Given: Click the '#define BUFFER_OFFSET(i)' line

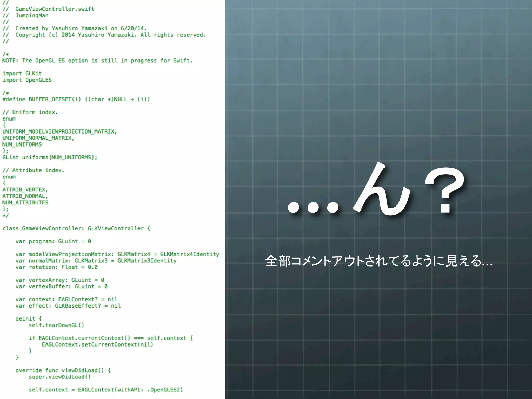Looking at the screenshot, I should [76, 99].
